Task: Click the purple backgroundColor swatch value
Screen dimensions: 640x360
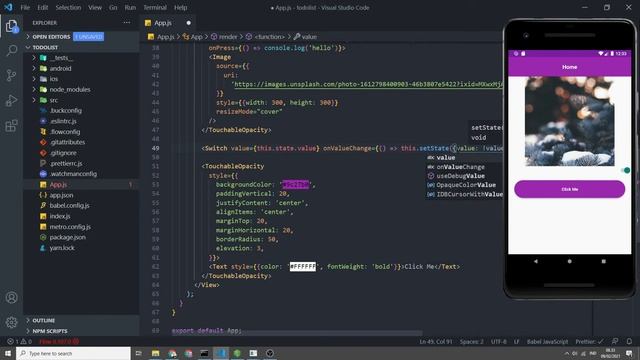Action: [296, 184]
